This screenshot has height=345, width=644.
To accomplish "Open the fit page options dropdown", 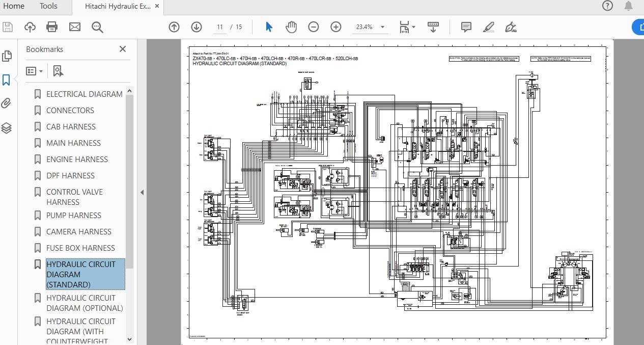I will click(407, 27).
